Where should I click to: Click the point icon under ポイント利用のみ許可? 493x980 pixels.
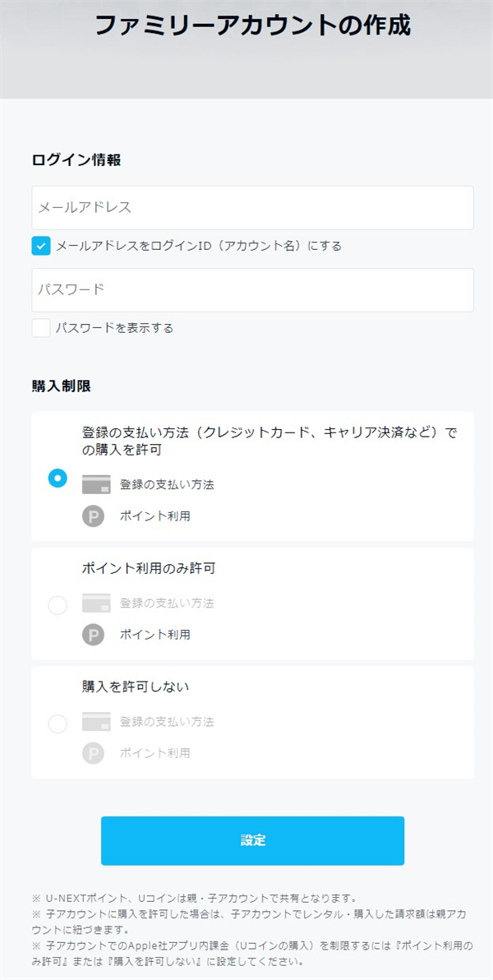[94, 635]
